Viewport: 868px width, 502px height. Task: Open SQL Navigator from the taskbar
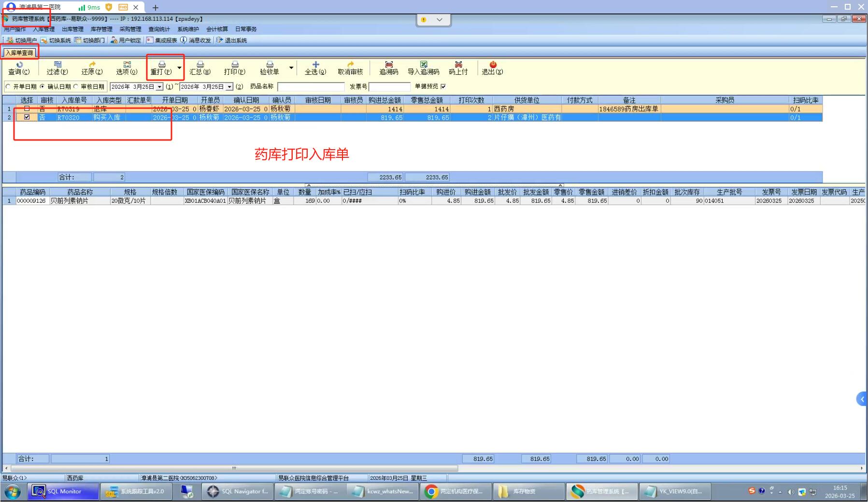point(239,491)
